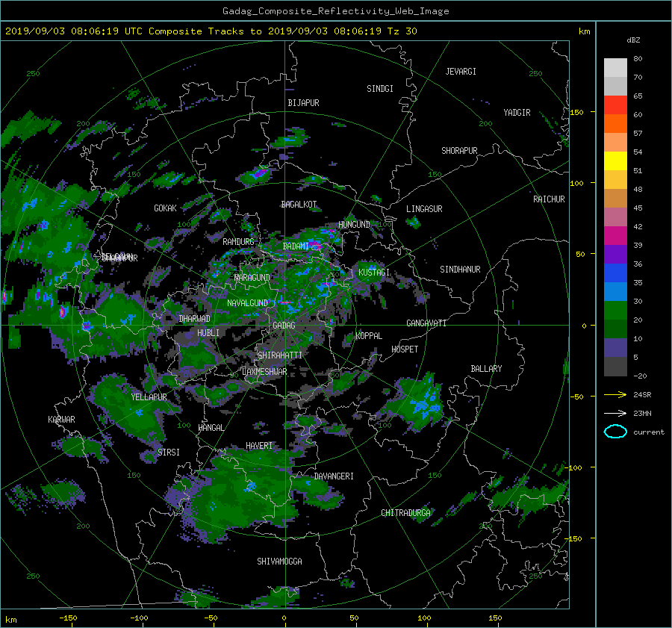Click the orange swatch between 60 and 57 dBZ
672x628 pixels.
tap(615, 123)
